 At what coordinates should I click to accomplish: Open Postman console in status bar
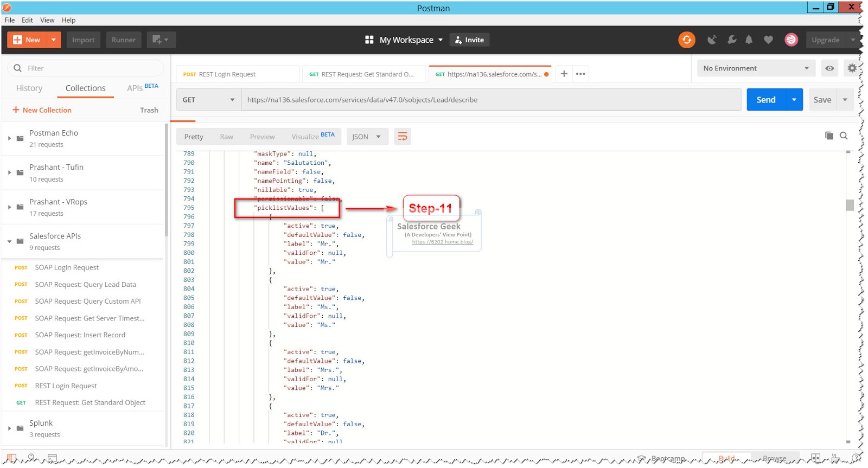tap(52, 458)
